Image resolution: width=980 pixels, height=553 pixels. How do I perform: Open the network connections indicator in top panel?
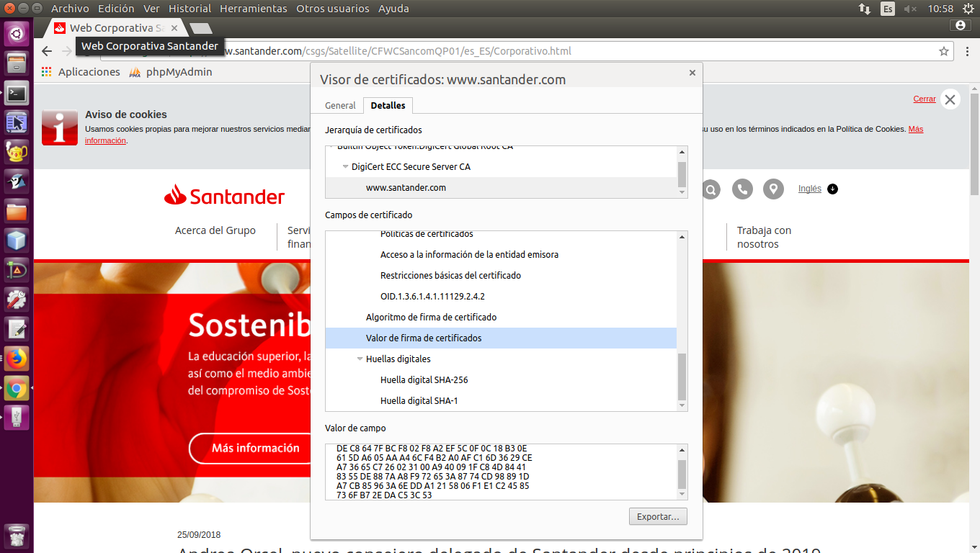click(x=865, y=9)
